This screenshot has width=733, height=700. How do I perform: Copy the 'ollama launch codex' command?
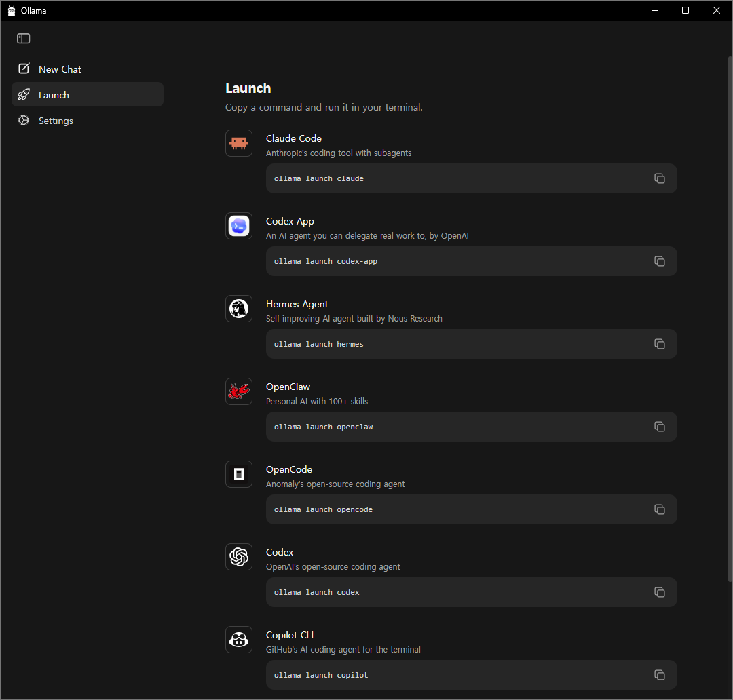pyautogui.click(x=660, y=592)
